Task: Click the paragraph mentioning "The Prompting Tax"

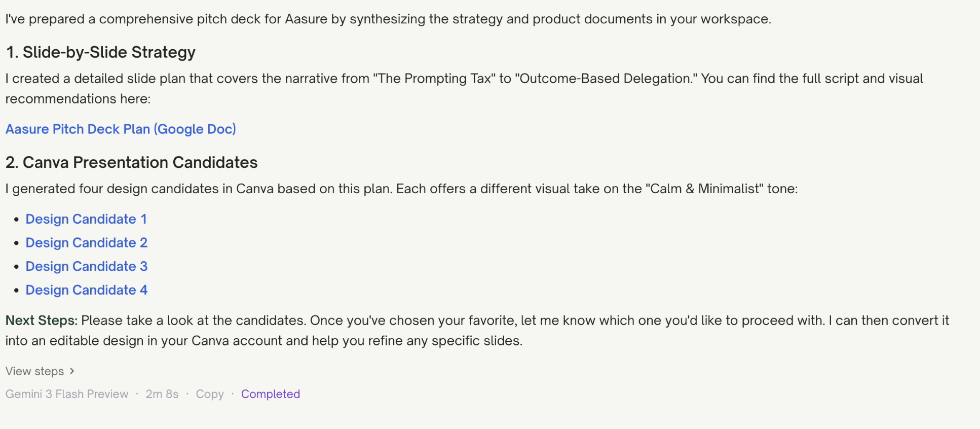Action: click(464, 79)
